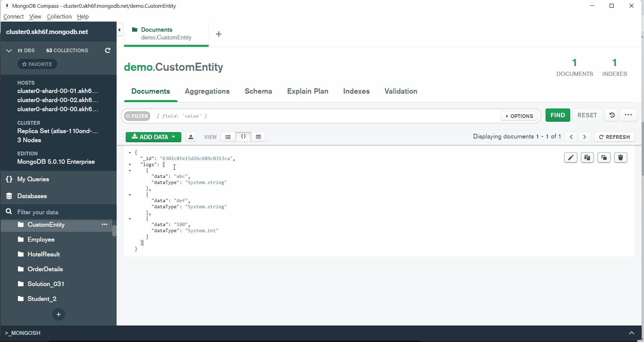Screen dimensions: 644x342
Task: Clone the displayed document
Action: click(604, 157)
